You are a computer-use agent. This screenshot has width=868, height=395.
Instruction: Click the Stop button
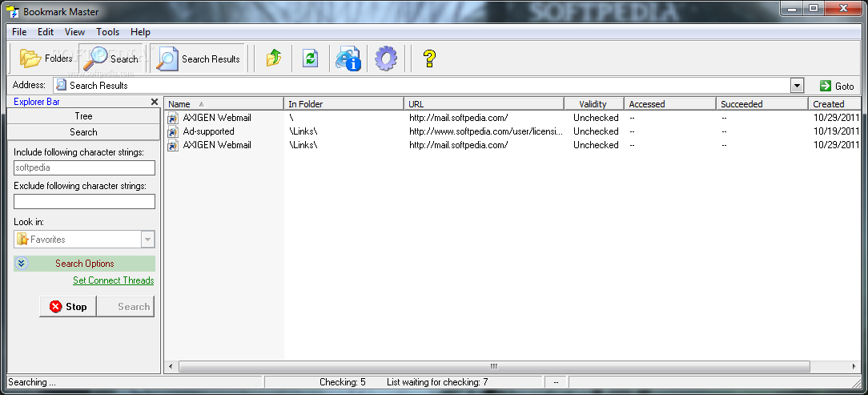68,306
